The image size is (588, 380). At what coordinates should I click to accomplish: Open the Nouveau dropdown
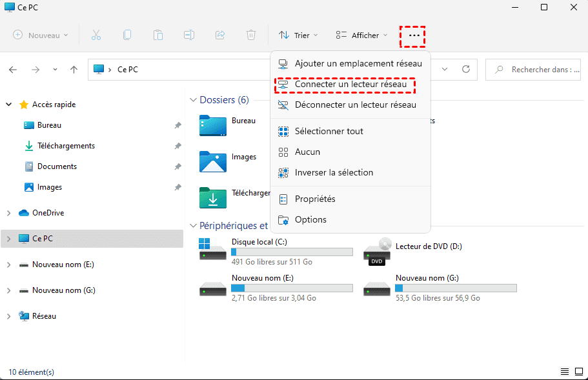pos(41,35)
